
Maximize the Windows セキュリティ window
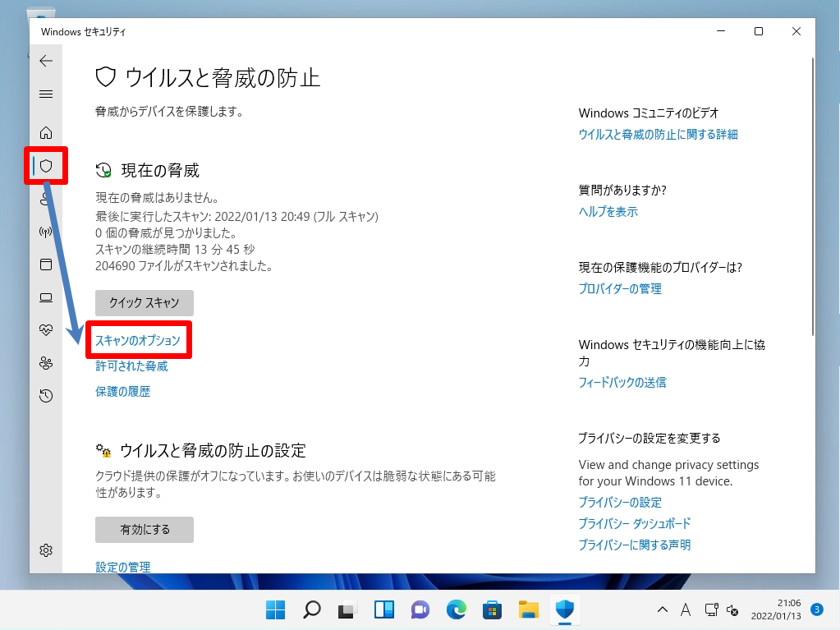[x=759, y=31]
